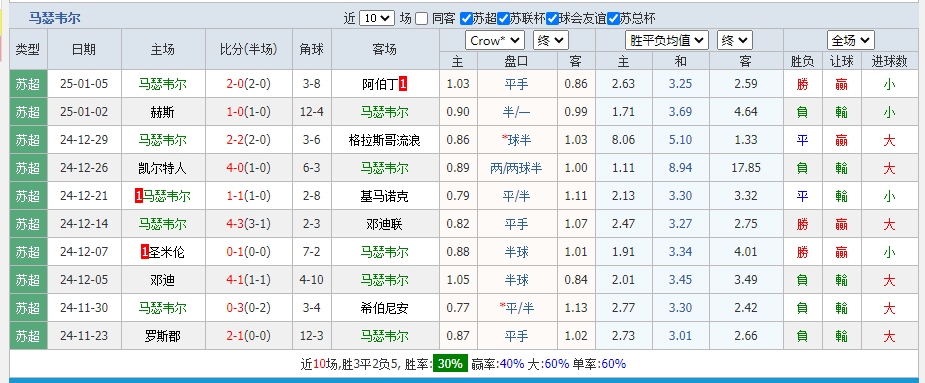Open the 终 dropdown beside 胜平负均值
This screenshot has height=383, width=925.
click(x=735, y=41)
